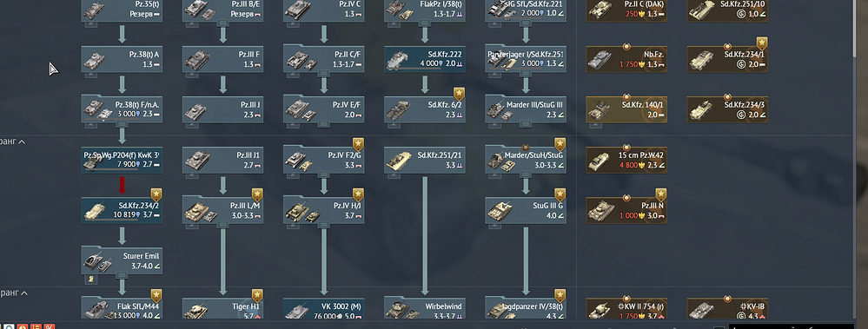Image resolution: width=868 pixels, height=329 pixels.
Task: Click the star badge on Sd.Kfz.234/1
Action: tap(762, 43)
